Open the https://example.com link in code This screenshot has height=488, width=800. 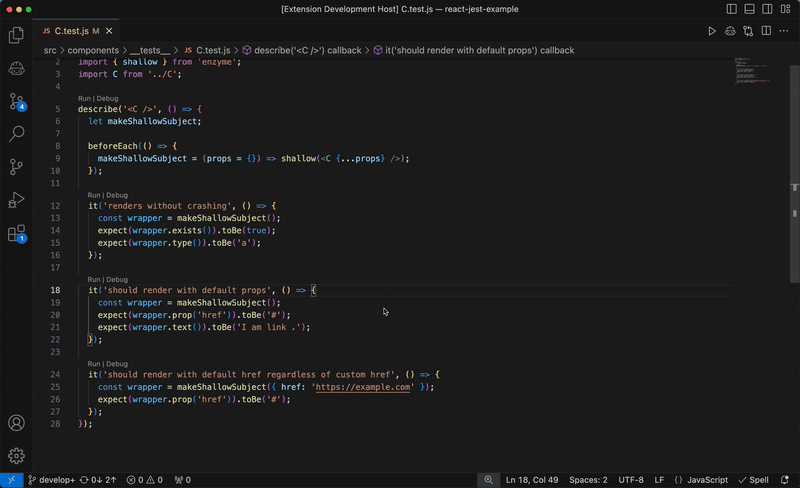pyautogui.click(x=363, y=387)
